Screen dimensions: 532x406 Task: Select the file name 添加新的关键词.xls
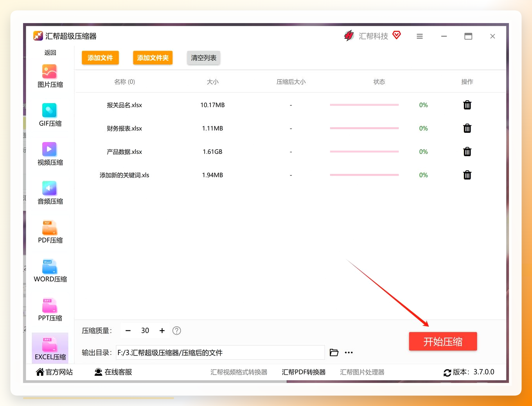pyautogui.click(x=124, y=175)
